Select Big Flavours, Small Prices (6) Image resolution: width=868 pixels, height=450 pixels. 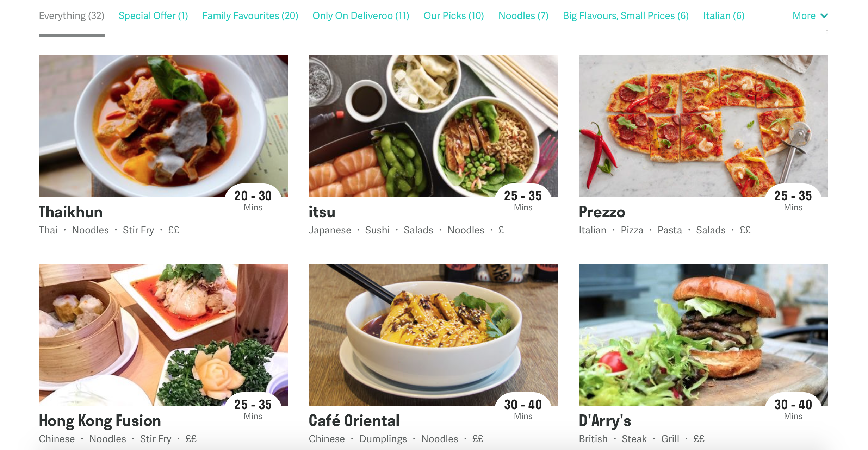click(626, 16)
